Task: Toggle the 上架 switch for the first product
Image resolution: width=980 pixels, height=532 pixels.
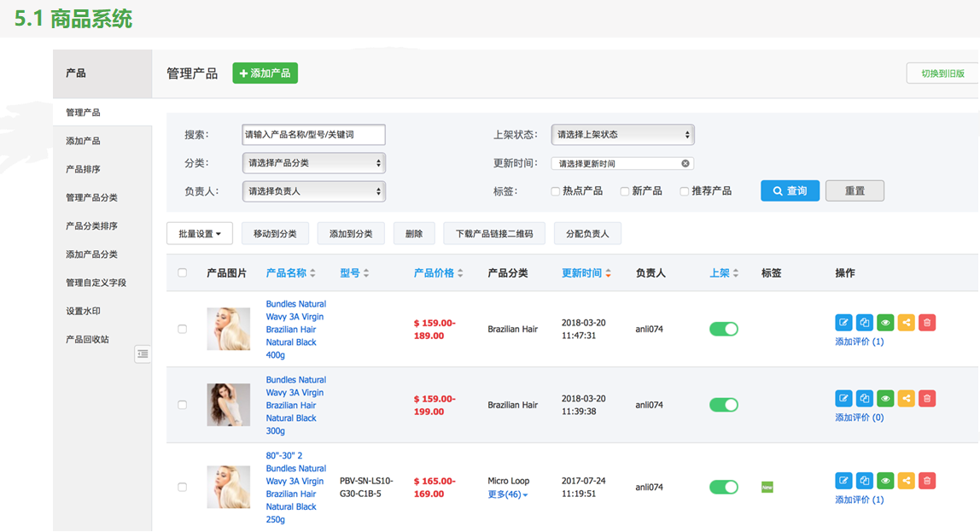Action: [x=724, y=329]
